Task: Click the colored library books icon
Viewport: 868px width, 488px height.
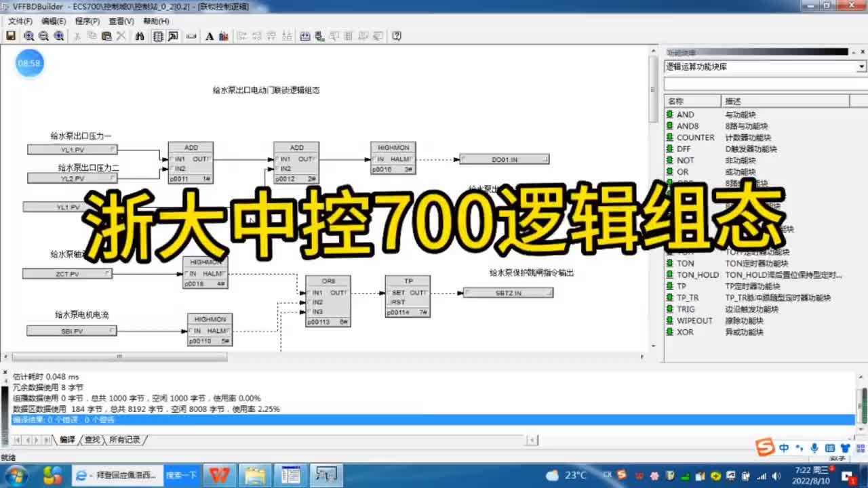Action: [224, 36]
